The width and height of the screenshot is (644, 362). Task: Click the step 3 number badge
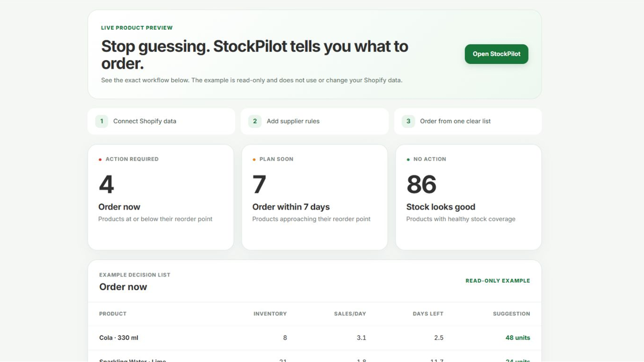(x=408, y=121)
